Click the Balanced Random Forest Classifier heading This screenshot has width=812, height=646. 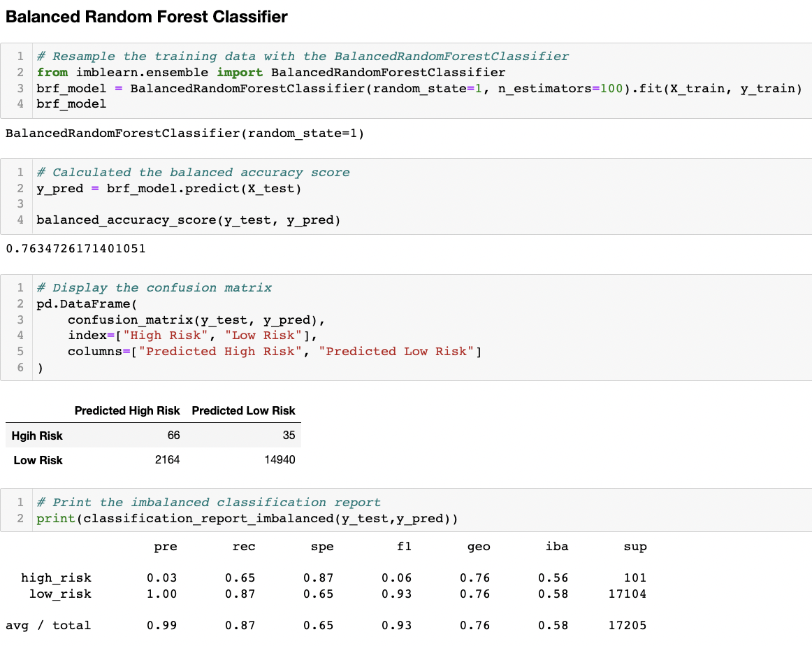pos(145,17)
